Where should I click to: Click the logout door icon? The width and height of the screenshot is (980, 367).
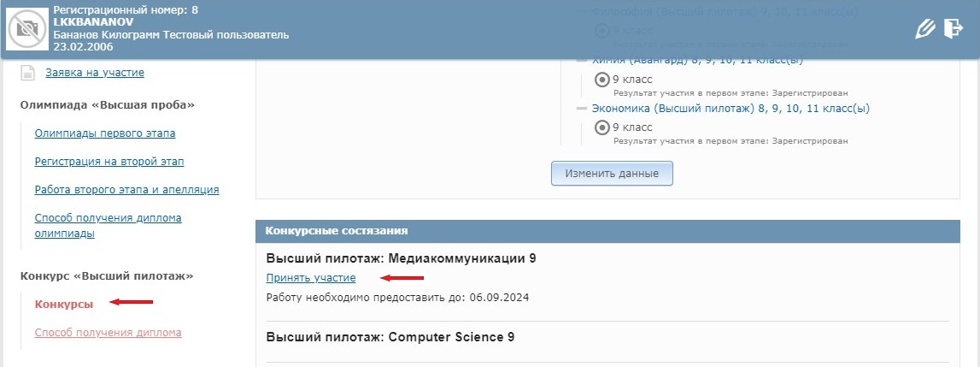tap(954, 29)
